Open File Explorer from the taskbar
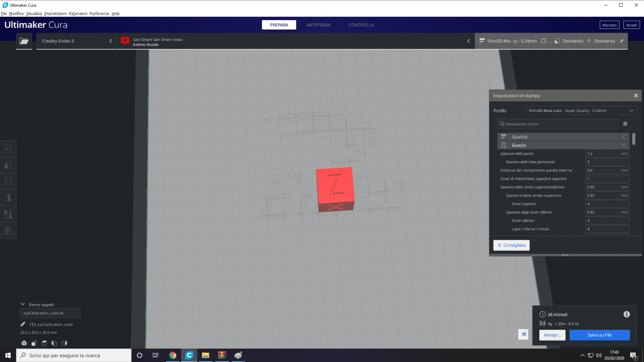 pos(205,355)
